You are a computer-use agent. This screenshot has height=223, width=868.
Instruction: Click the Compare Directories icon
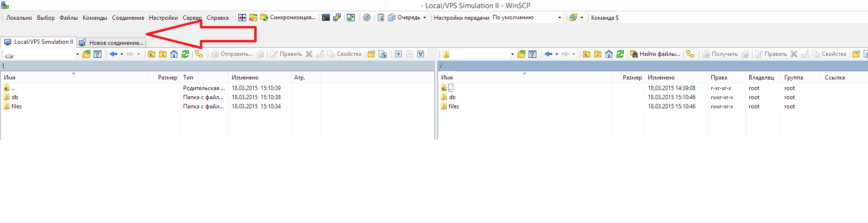click(242, 18)
